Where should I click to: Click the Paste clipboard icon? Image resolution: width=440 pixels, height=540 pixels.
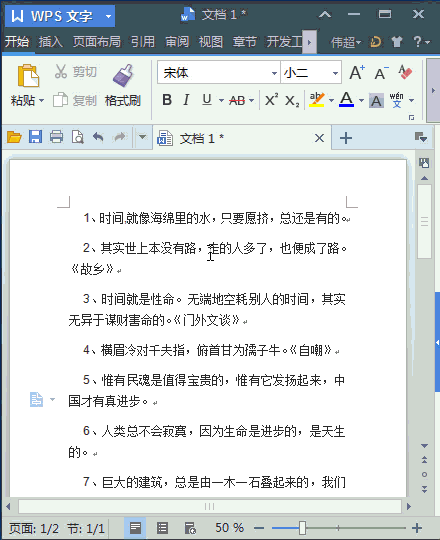click(28, 75)
